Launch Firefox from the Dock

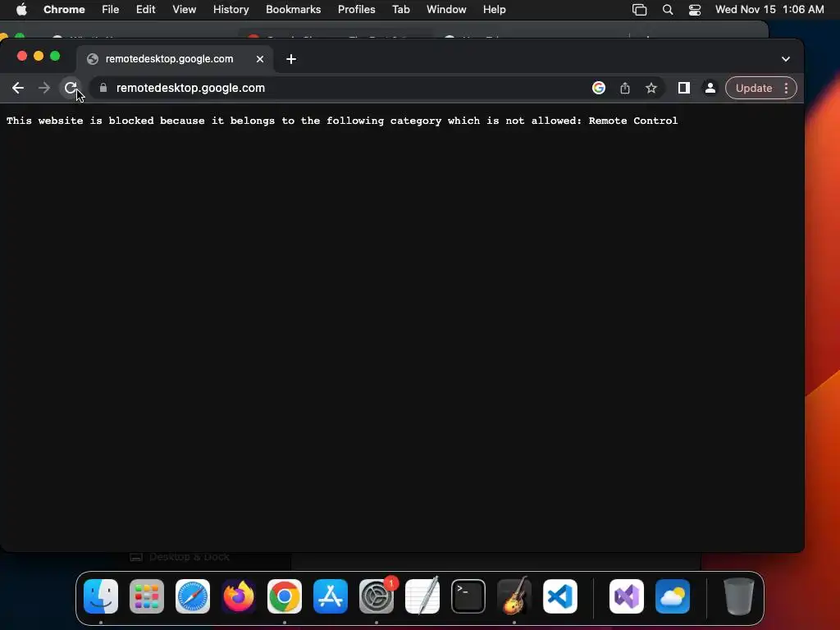coord(239,596)
